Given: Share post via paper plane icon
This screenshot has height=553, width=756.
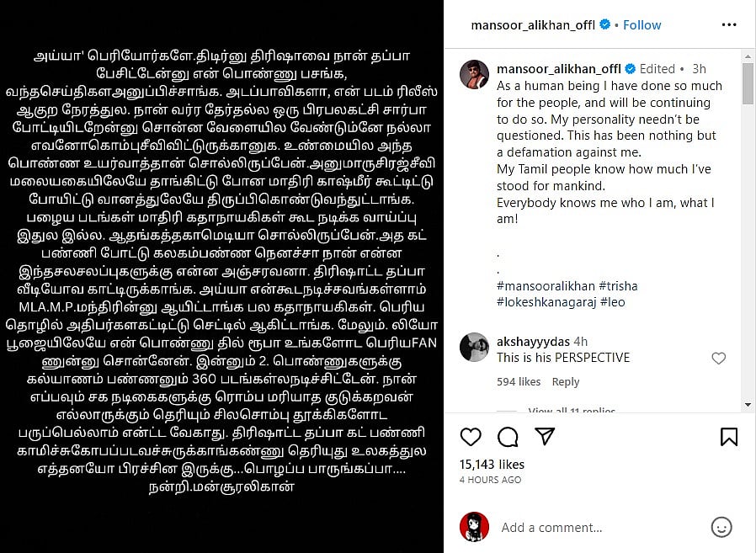Looking at the screenshot, I should 545,436.
